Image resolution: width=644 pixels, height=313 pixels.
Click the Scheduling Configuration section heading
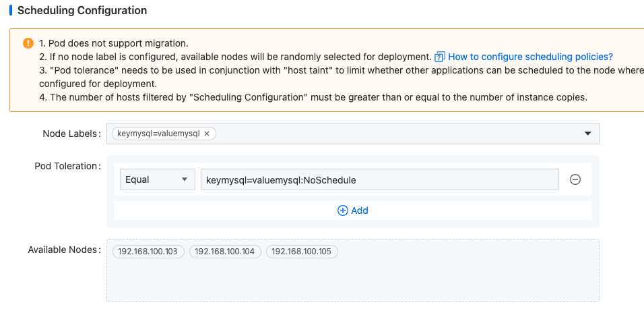[82, 11]
